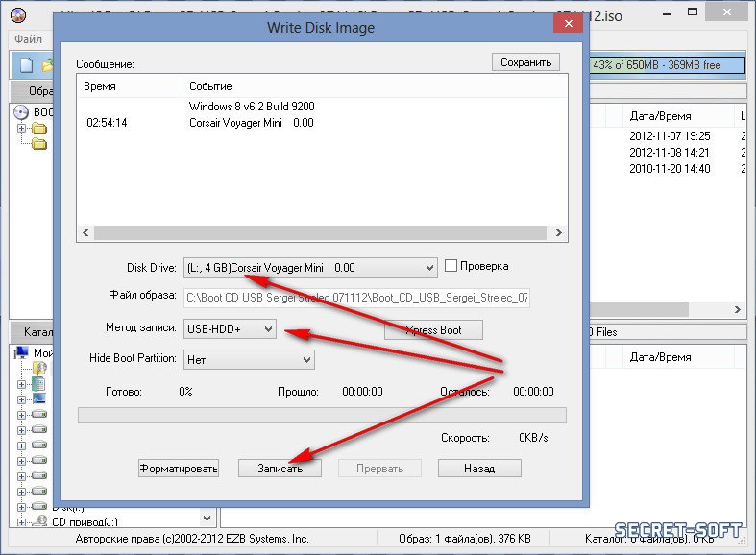The image size is (756, 555).
Task: Click the Записать button
Action: pos(280,469)
